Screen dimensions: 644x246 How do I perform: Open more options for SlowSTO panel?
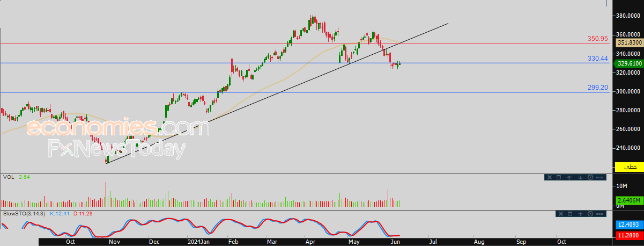pyautogui.click(x=599, y=214)
